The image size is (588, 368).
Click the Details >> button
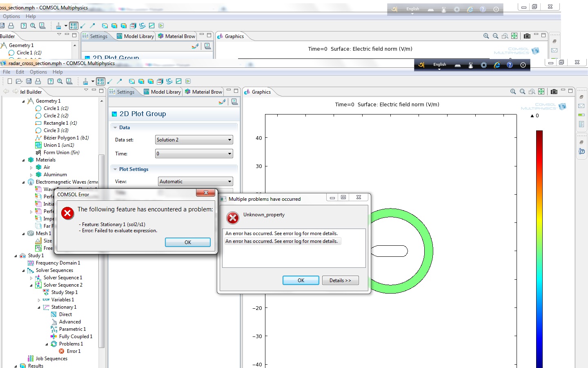(340, 280)
